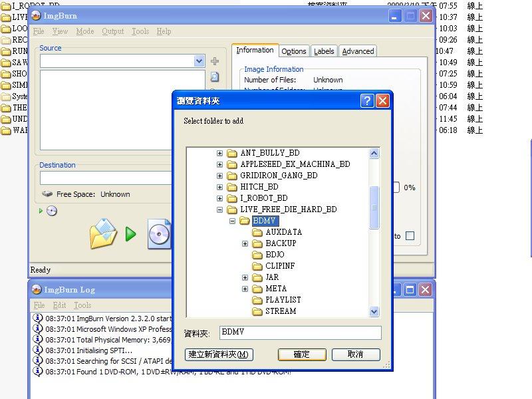Click the folder tree scrollbar thumb

pyautogui.click(x=374, y=207)
